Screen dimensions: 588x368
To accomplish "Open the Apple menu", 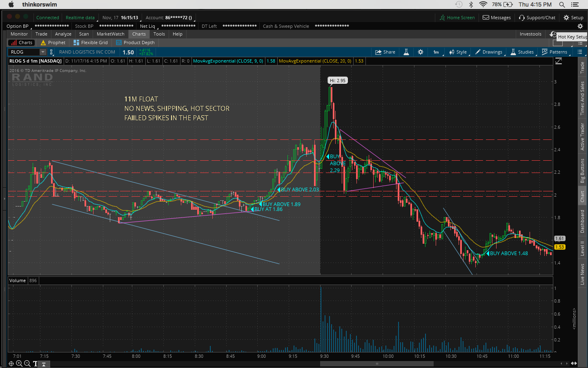I will click(x=11, y=4).
